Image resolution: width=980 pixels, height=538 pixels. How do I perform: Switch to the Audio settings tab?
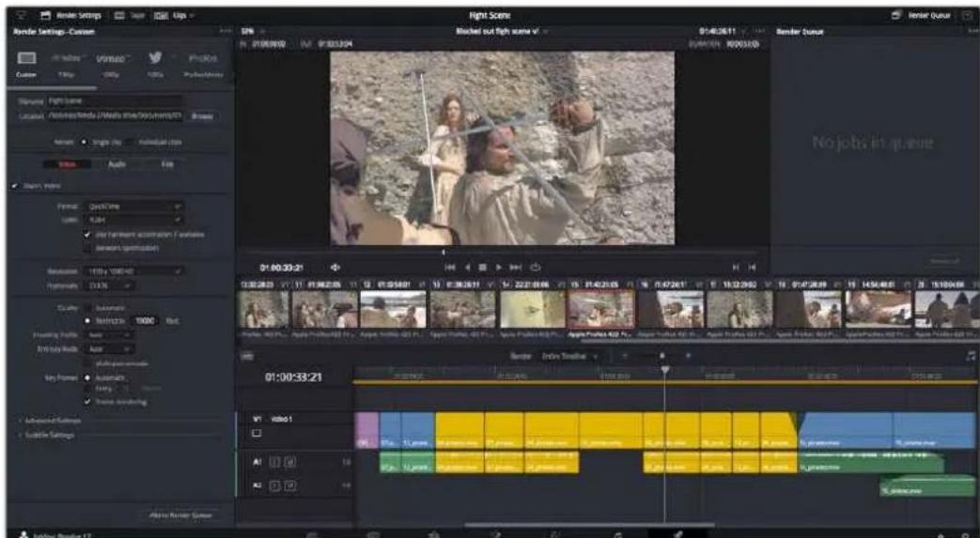pyautogui.click(x=117, y=164)
